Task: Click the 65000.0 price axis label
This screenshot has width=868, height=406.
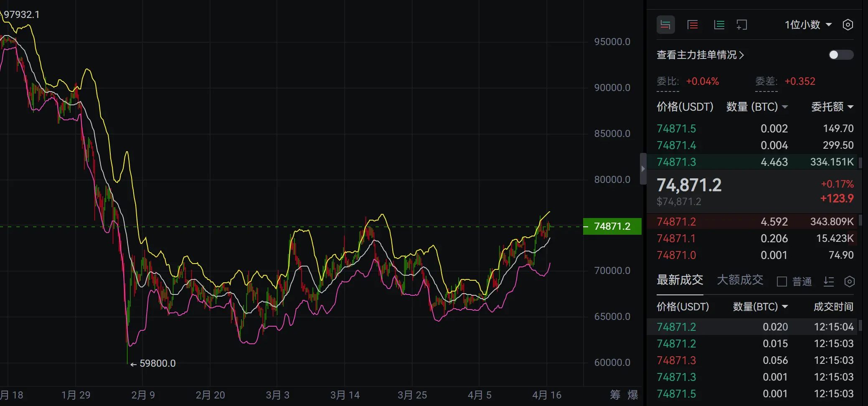Action: (x=612, y=317)
